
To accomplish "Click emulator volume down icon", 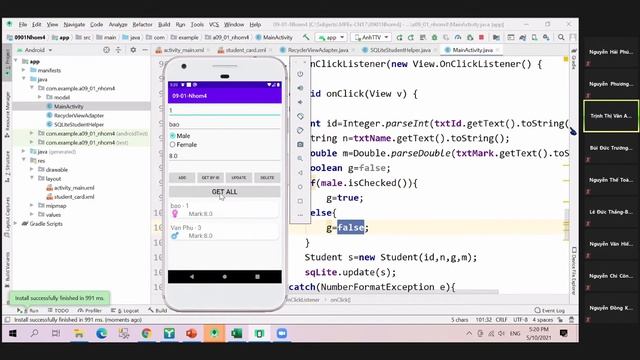I will pyautogui.click(x=300, y=102).
